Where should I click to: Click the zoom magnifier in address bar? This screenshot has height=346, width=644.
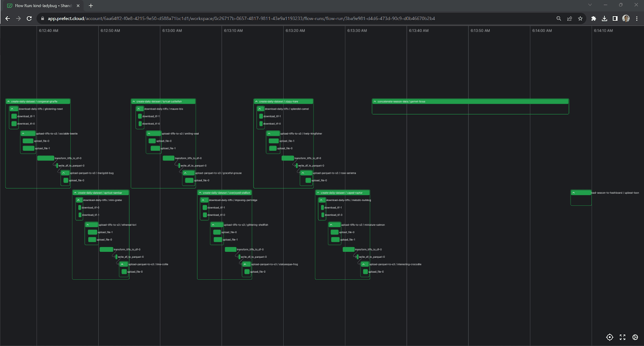pyautogui.click(x=559, y=19)
